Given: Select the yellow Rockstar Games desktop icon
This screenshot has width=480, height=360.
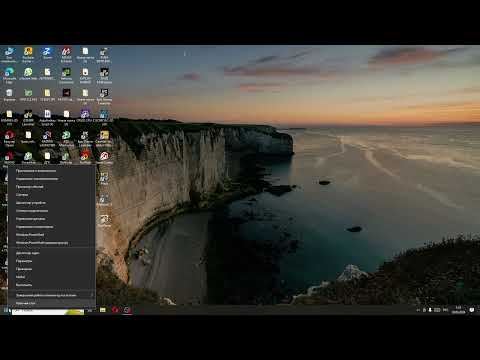Looking at the screenshot, I should click(28, 55).
